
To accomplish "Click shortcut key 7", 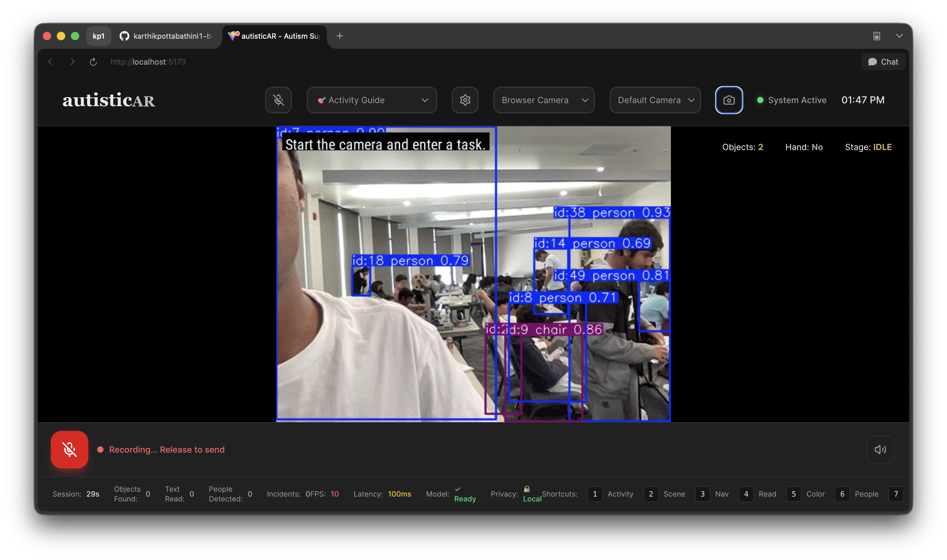I will point(896,494).
